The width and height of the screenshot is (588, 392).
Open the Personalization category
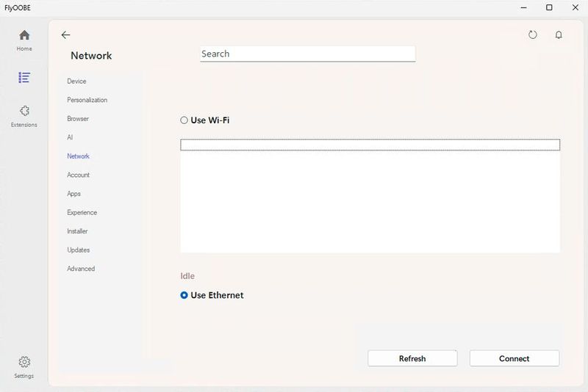(x=87, y=100)
